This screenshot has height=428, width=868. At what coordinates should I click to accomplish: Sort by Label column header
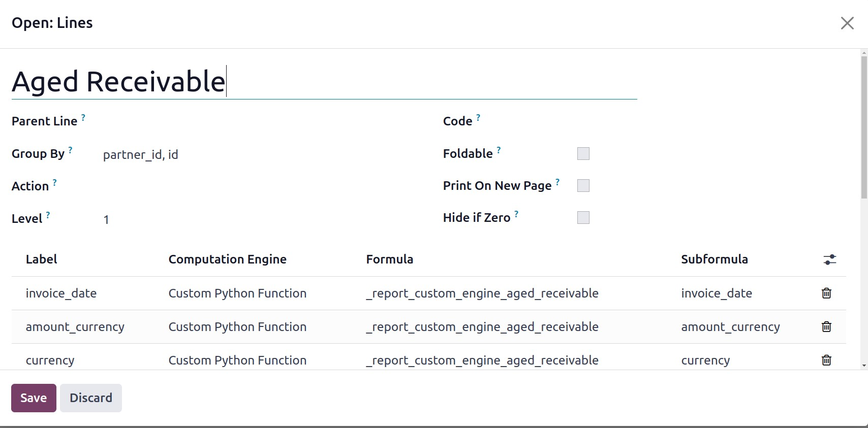[42, 259]
